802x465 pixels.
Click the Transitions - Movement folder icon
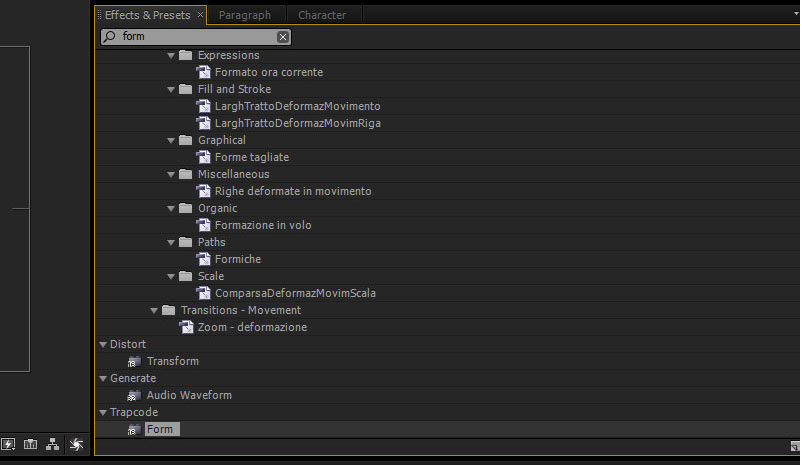[x=168, y=310]
